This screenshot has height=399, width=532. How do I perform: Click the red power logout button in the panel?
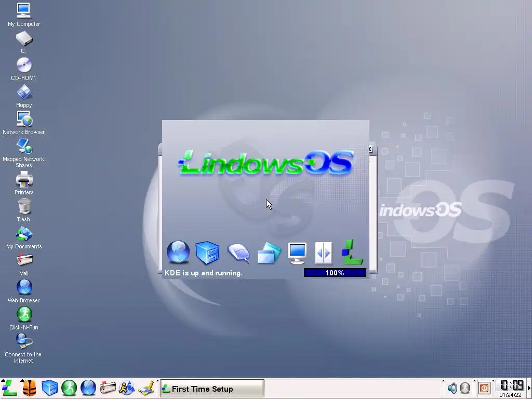[x=484, y=388]
